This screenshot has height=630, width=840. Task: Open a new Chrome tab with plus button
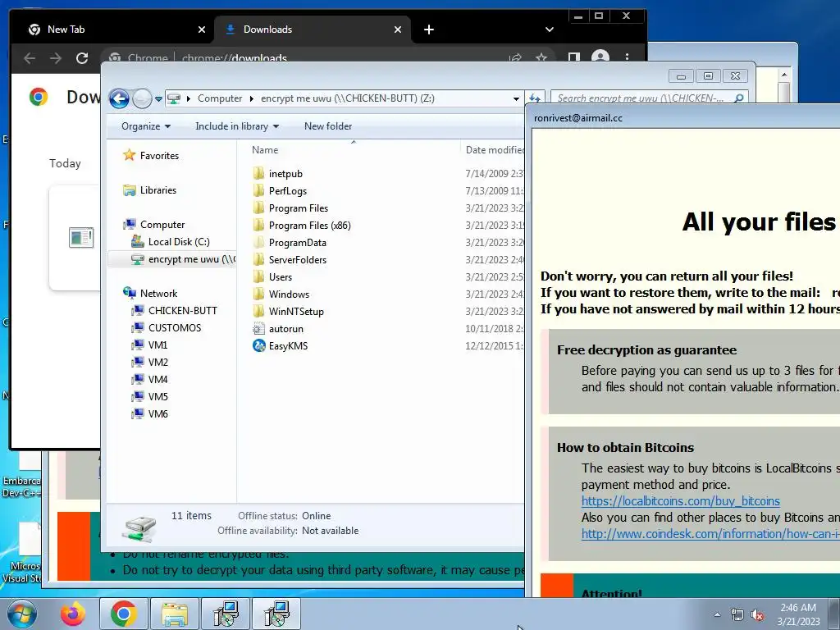point(428,30)
